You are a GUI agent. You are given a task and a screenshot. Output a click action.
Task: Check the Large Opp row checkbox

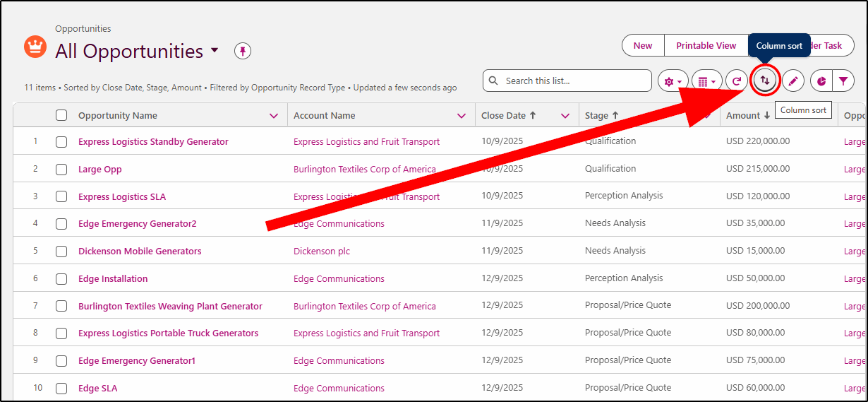coord(61,170)
